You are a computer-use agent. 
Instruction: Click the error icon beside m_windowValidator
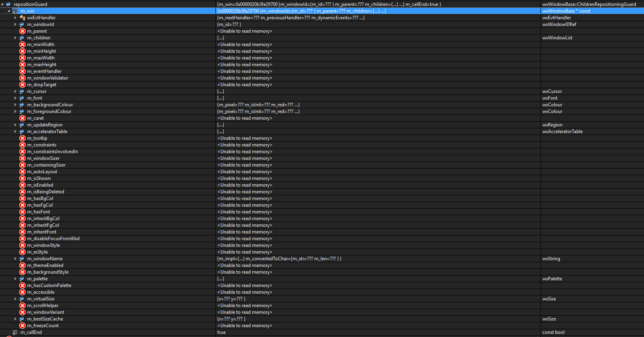tap(22, 78)
